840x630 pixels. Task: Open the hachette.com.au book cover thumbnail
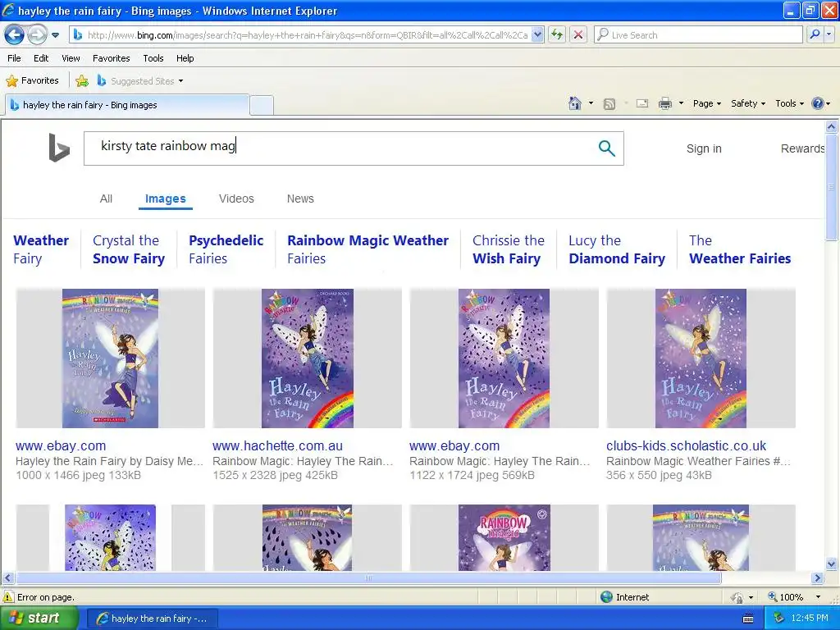(307, 358)
